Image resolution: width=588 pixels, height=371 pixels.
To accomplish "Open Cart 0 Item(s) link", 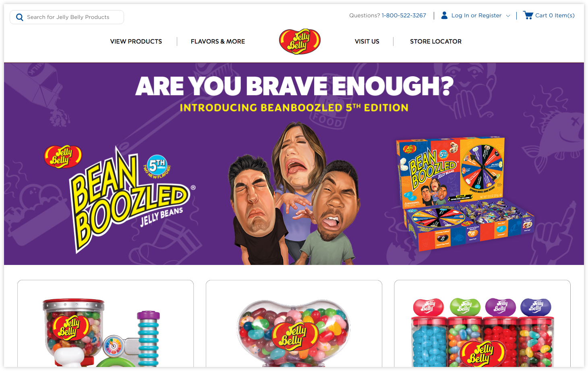I will pos(555,15).
